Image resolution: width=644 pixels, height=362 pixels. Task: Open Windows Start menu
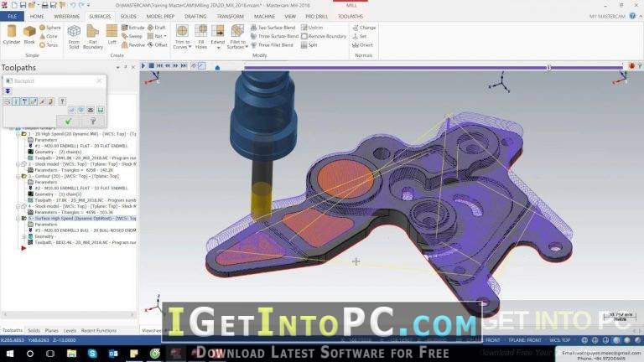(10, 354)
